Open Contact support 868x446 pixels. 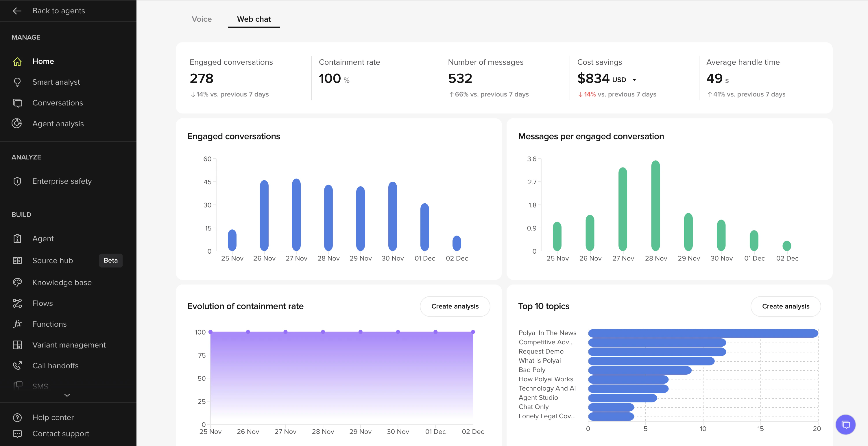pos(61,434)
